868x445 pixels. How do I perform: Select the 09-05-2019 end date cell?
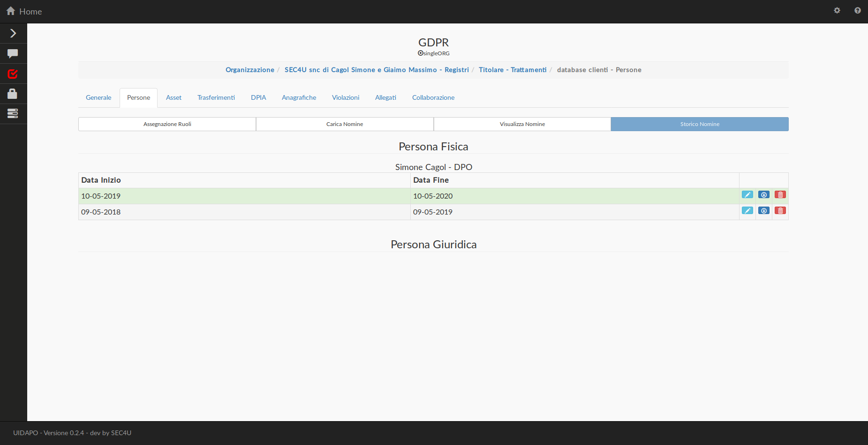pyautogui.click(x=575, y=212)
